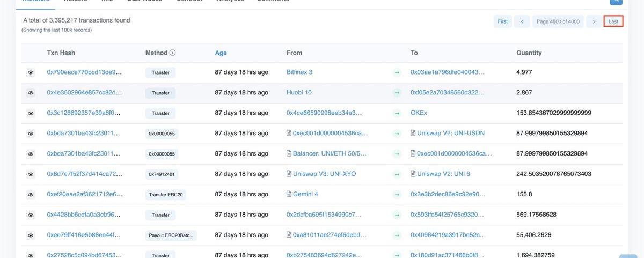Toggle the eye icon in the Uniswap V2: UNI-USDN row
Image resolution: width=644 pixels, height=258 pixels.
[x=31, y=134]
